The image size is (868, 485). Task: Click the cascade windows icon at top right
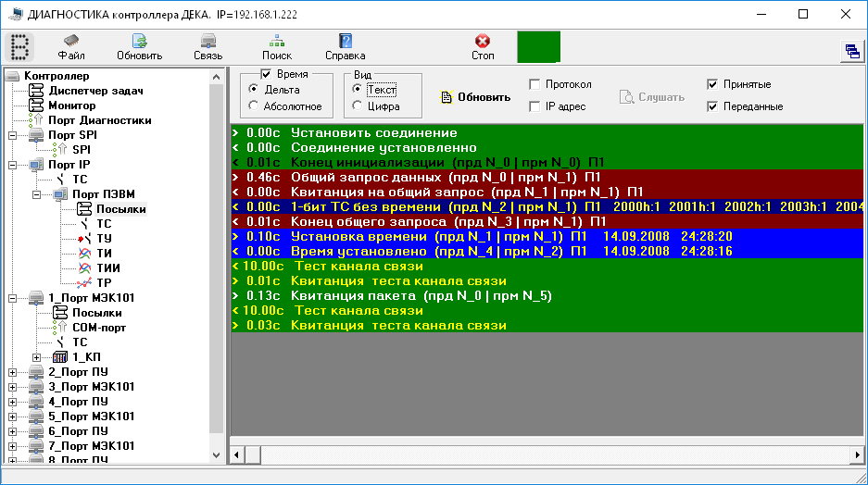[x=852, y=51]
